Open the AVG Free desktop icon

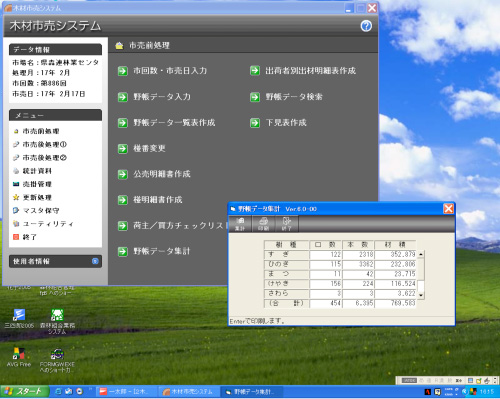pyautogui.click(x=19, y=358)
